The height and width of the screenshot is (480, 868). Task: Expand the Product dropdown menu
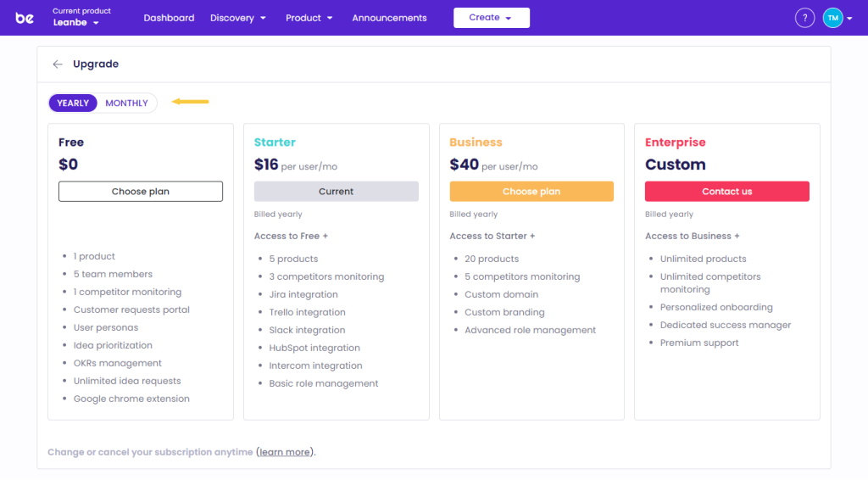(x=309, y=18)
